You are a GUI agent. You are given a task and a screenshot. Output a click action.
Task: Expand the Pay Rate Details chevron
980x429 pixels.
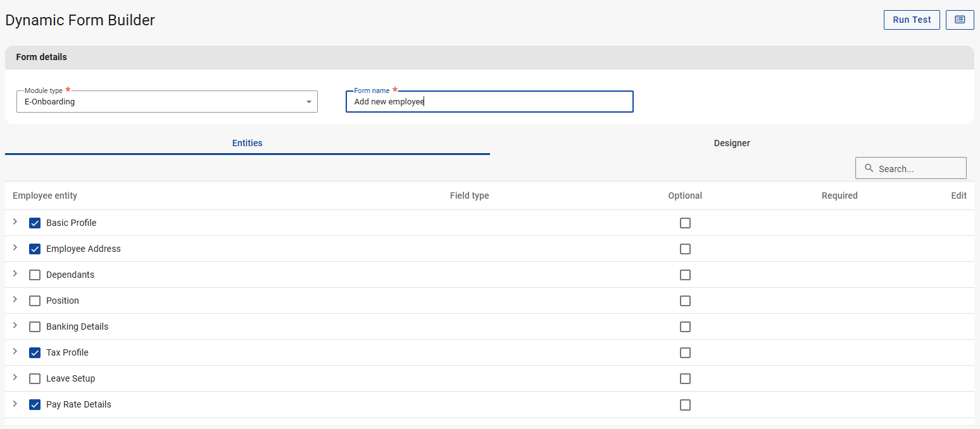tap(15, 404)
